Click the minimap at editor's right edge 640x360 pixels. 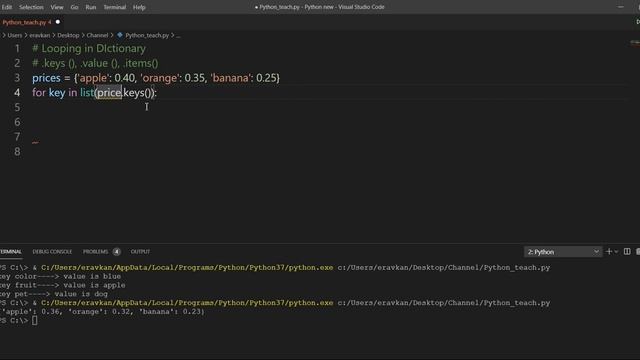pos(634,42)
